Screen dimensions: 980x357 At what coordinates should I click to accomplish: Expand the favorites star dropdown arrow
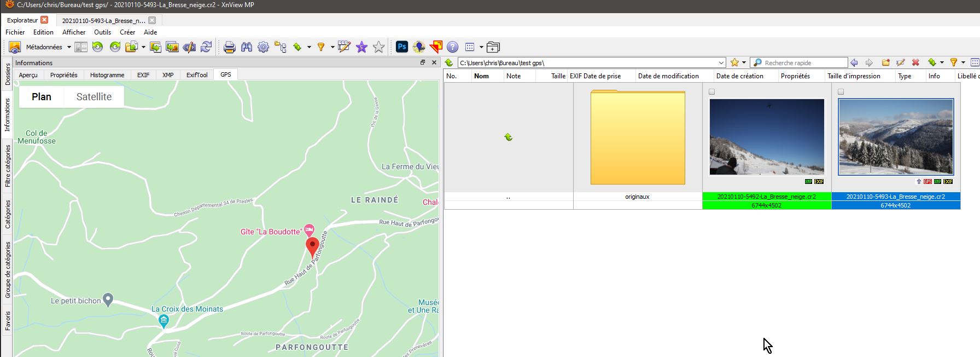click(744, 63)
